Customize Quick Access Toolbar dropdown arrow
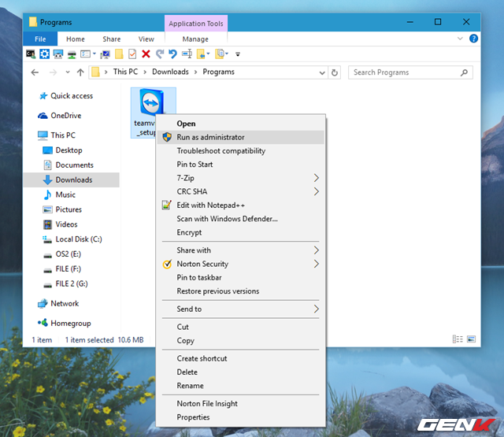 238,54
